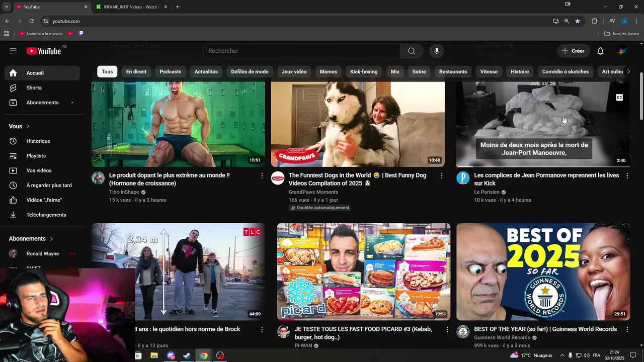
Task: Click the Créer button
Action: [x=573, y=51]
